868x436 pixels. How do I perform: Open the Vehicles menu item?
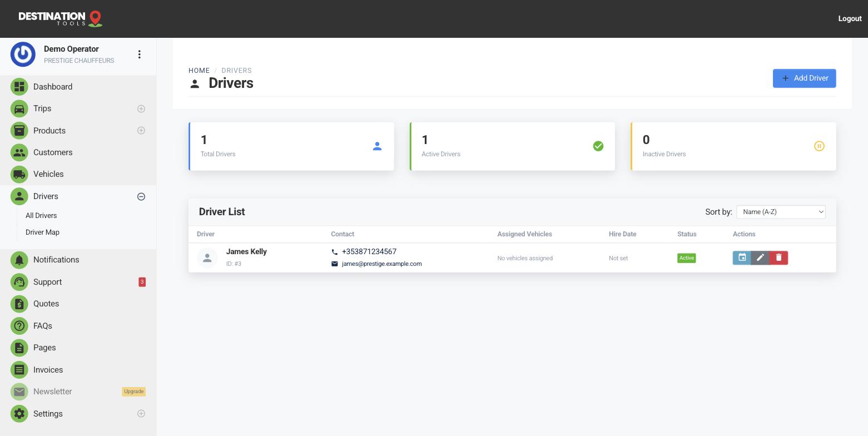78,174
